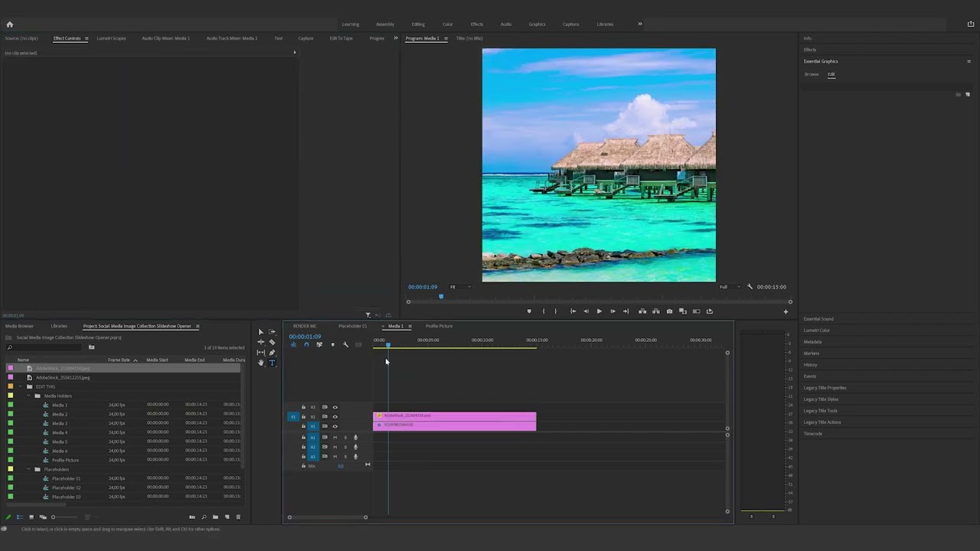Screen dimensions: 980x551
Task: Click the Program Monitor playhead marker
Action: [x=441, y=296]
